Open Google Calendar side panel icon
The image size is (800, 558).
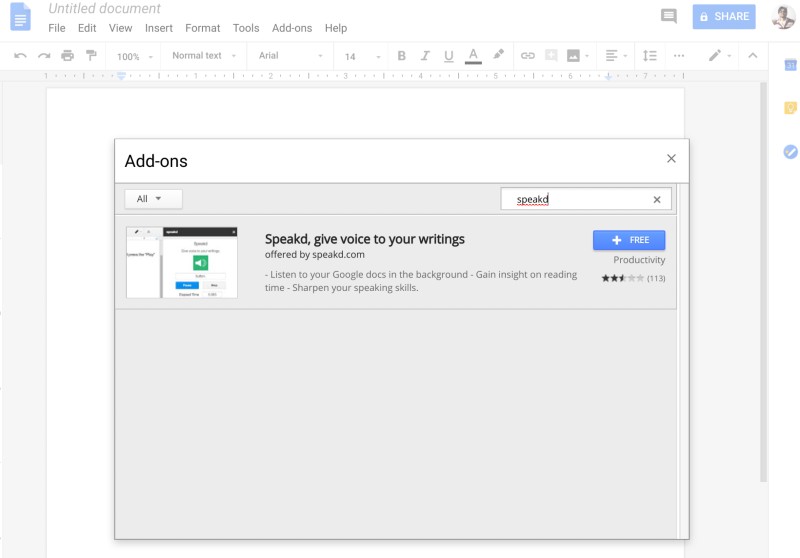coord(790,65)
